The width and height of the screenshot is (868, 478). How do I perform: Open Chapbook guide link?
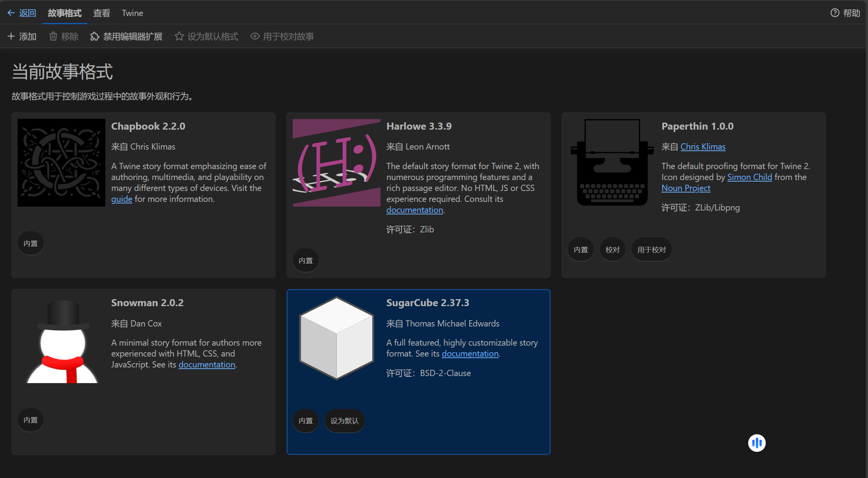click(121, 199)
